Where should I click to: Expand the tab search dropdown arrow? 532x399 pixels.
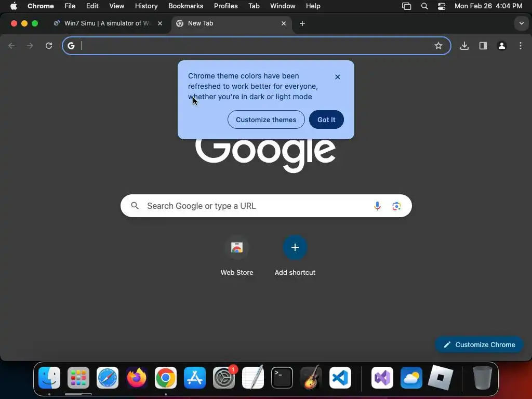point(521,23)
